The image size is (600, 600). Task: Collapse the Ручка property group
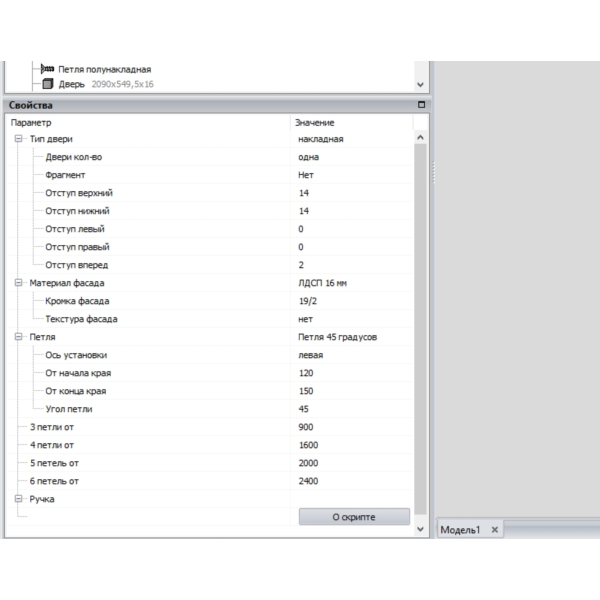(18, 499)
